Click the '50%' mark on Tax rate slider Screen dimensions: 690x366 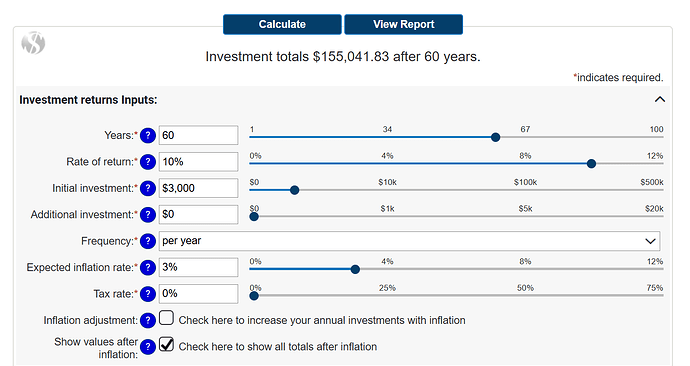pos(525,288)
